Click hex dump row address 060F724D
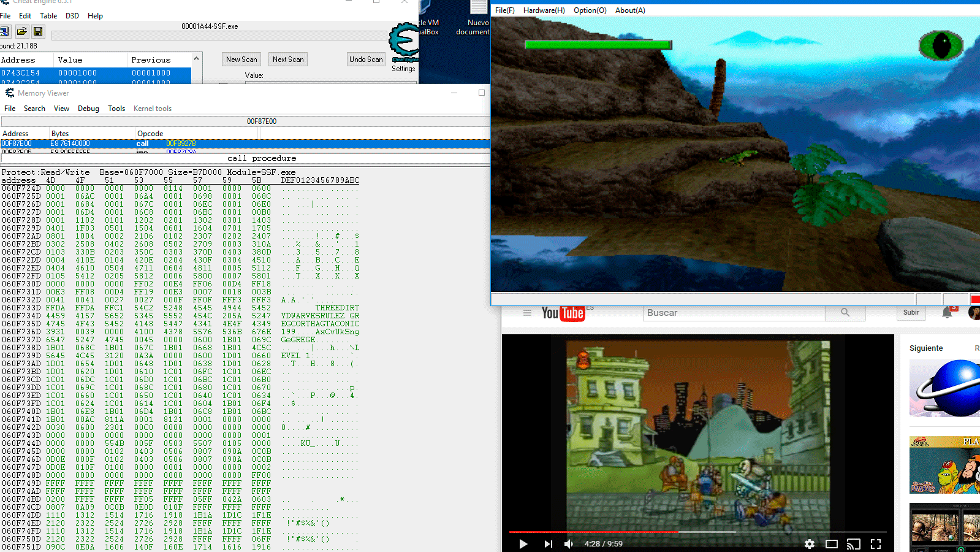980x552 pixels. click(21, 188)
